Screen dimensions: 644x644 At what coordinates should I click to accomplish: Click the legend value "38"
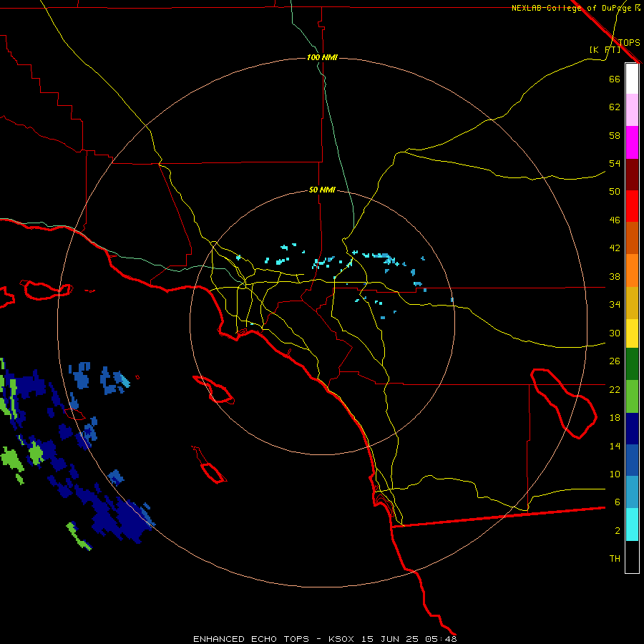615,276
